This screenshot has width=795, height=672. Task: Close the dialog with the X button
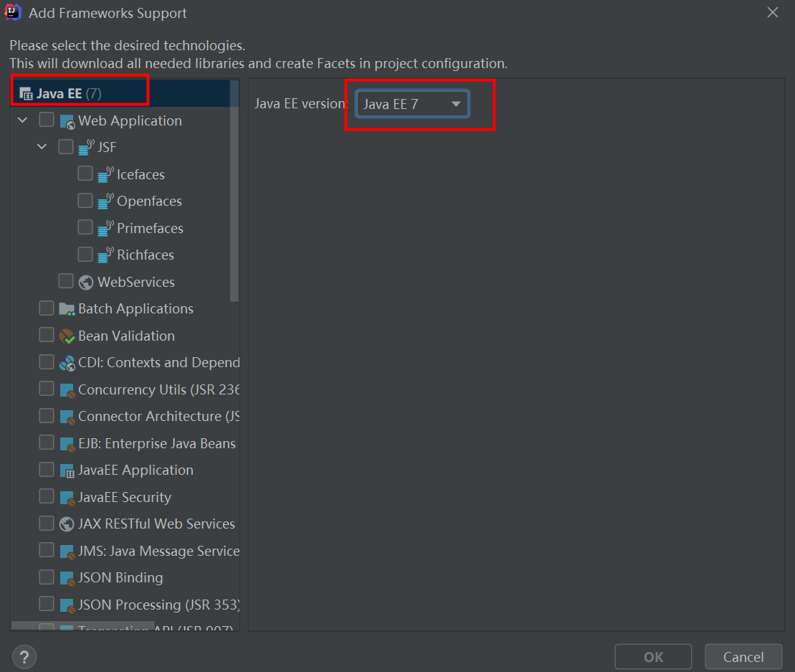click(773, 12)
